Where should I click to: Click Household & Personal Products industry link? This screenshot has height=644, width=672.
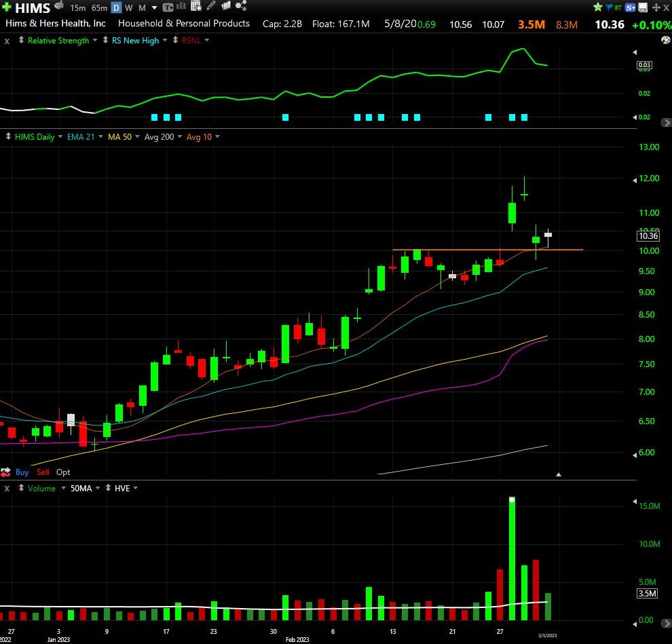(x=184, y=24)
